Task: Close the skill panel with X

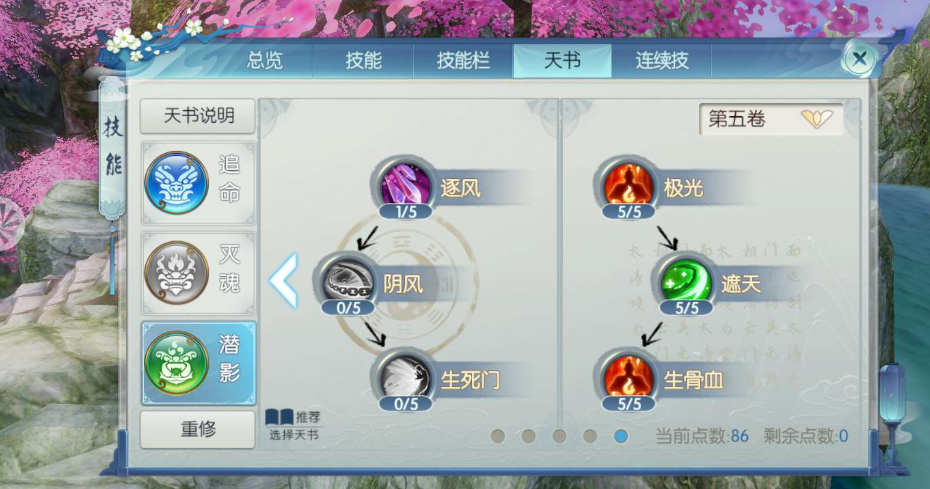Action: click(859, 58)
